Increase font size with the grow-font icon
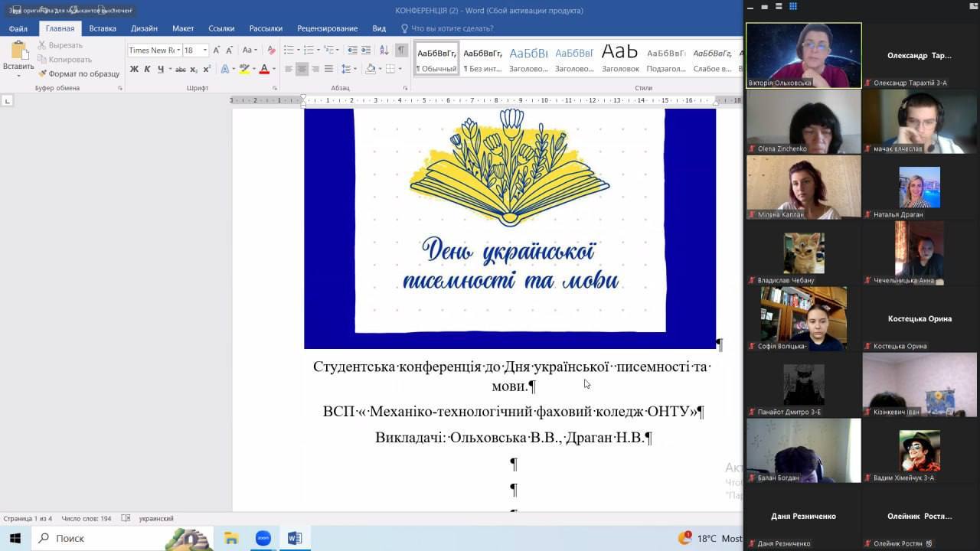This screenshot has width=980, height=551. tap(217, 51)
